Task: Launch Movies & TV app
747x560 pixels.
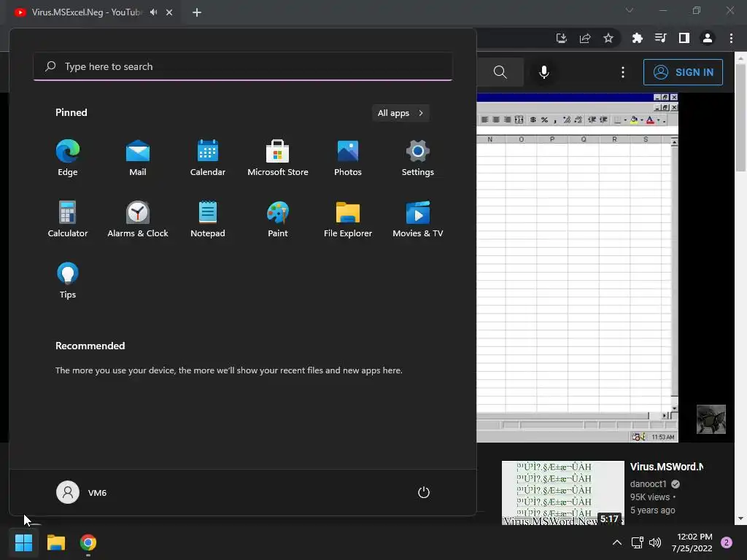Action: [x=418, y=219]
